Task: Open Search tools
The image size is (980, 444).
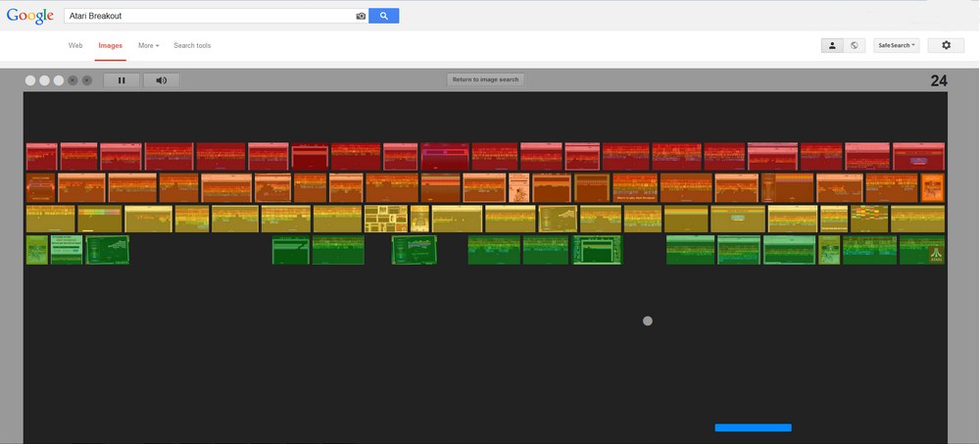Action: pyautogui.click(x=192, y=46)
